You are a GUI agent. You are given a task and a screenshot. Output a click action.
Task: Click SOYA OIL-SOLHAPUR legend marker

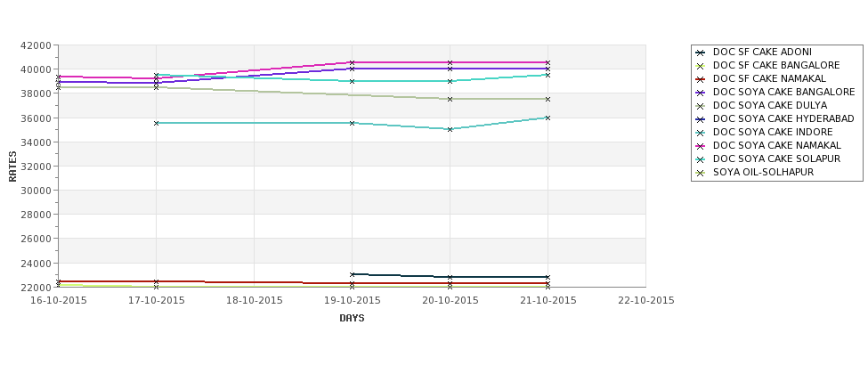tap(701, 173)
